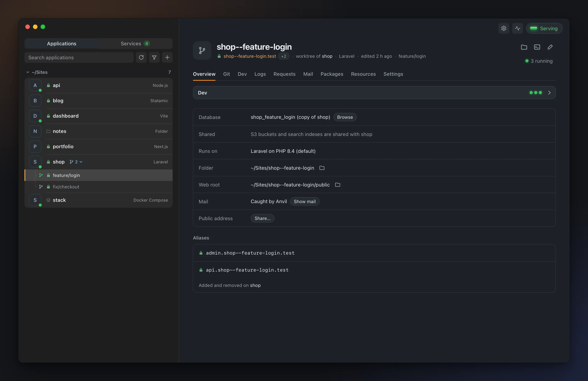Open the Packages tab
Screen dimensions: 588x381
pyautogui.click(x=332, y=74)
